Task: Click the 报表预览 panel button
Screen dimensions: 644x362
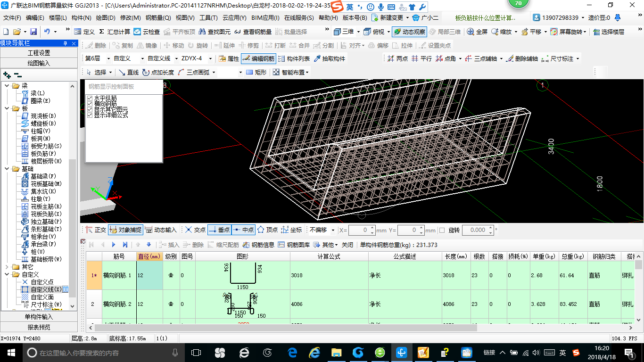Action: (x=39, y=327)
